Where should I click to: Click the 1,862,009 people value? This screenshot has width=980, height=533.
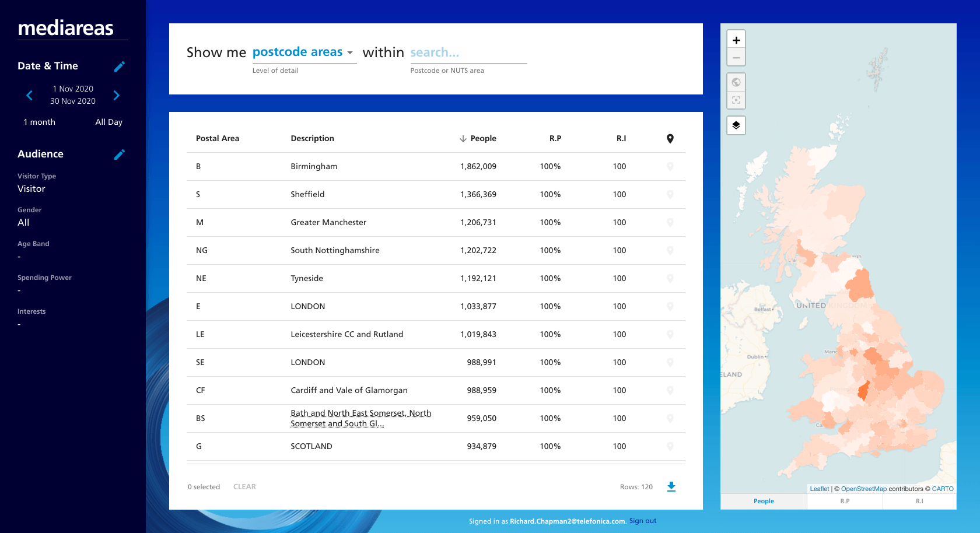pyautogui.click(x=478, y=167)
